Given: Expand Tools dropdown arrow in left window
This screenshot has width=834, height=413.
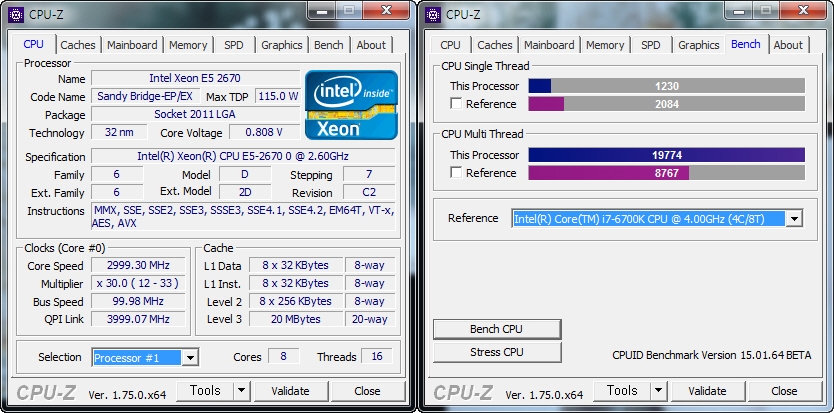Looking at the screenshot, I should (241, 391).
